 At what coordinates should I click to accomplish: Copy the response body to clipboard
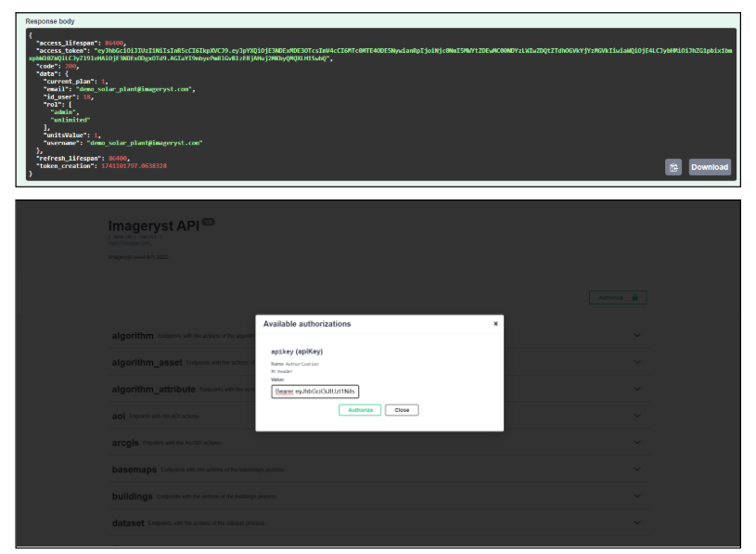(673, 167)
